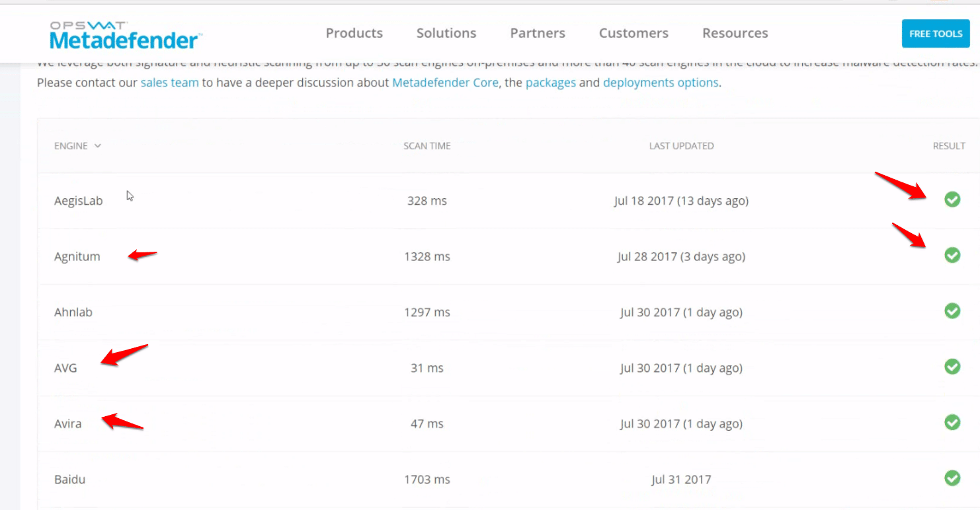Screen dimensions: 980x510
Task: Click the 1297 ms scan time
Action: point(427,312)
